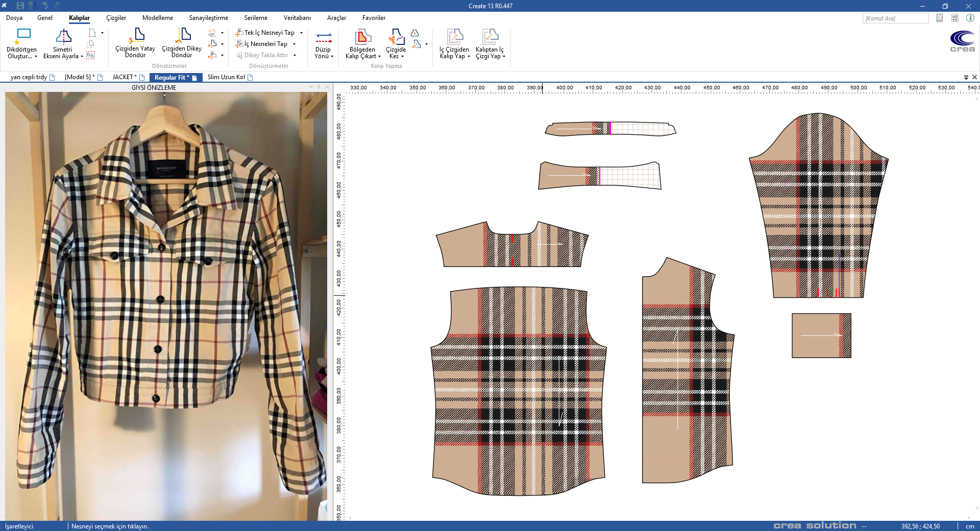Click the Düzip Yönü arrows icon
The width and height of the screenshot is (980, 531).
pos(324,38)
